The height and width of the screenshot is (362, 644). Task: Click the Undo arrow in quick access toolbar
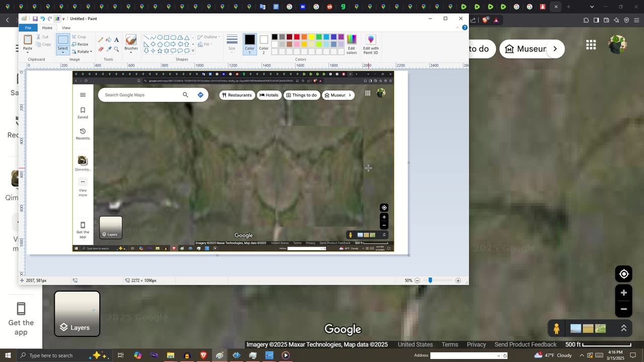coord(42,19)
